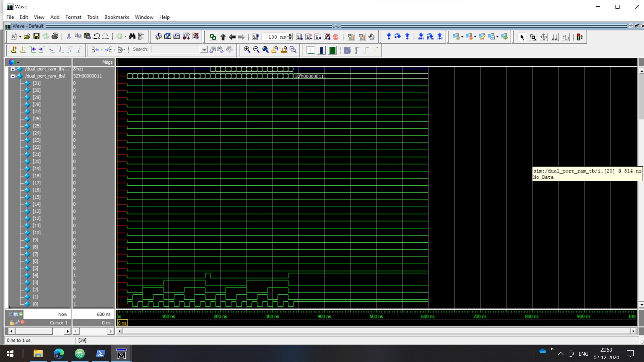The width and height of the screenshot is (644, 362).
Task: Open the Bookmarks menu
Action: click(x=116, y=17)
